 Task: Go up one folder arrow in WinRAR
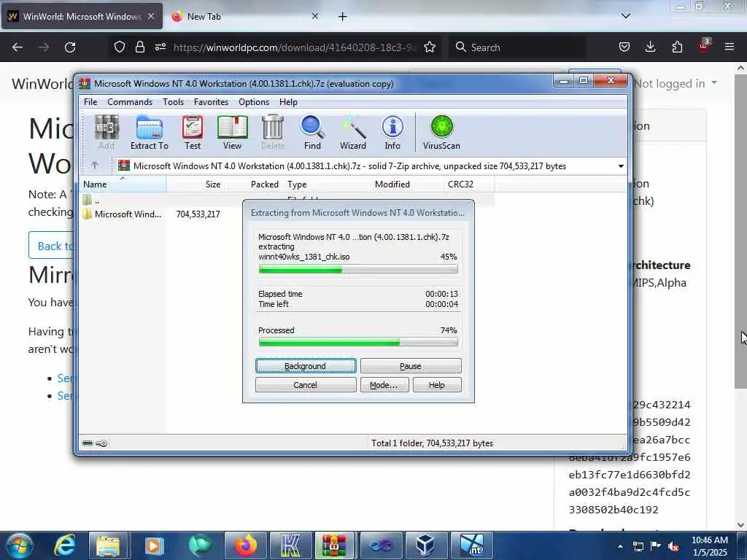[95, 166]
